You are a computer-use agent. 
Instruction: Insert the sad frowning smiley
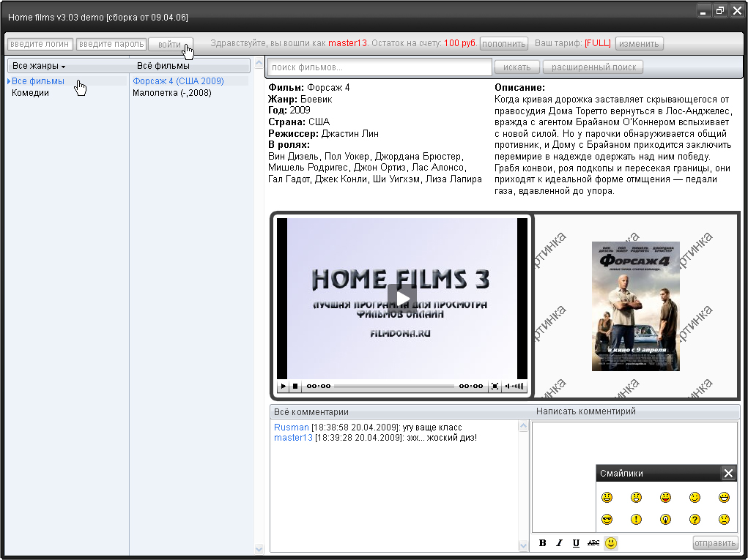724,520
